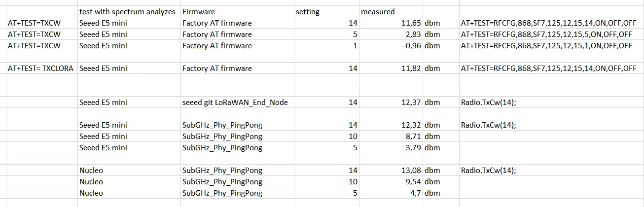Image resolution: width=644 pixels, height=207 pixels.
Task: Click the 'Radio.TxCw(14);' cell in the Nucleo row
Action: tap(551, 171)
